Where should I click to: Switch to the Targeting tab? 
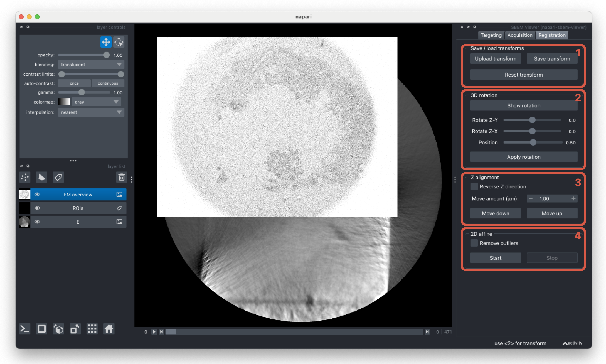[x=491, y=35]
